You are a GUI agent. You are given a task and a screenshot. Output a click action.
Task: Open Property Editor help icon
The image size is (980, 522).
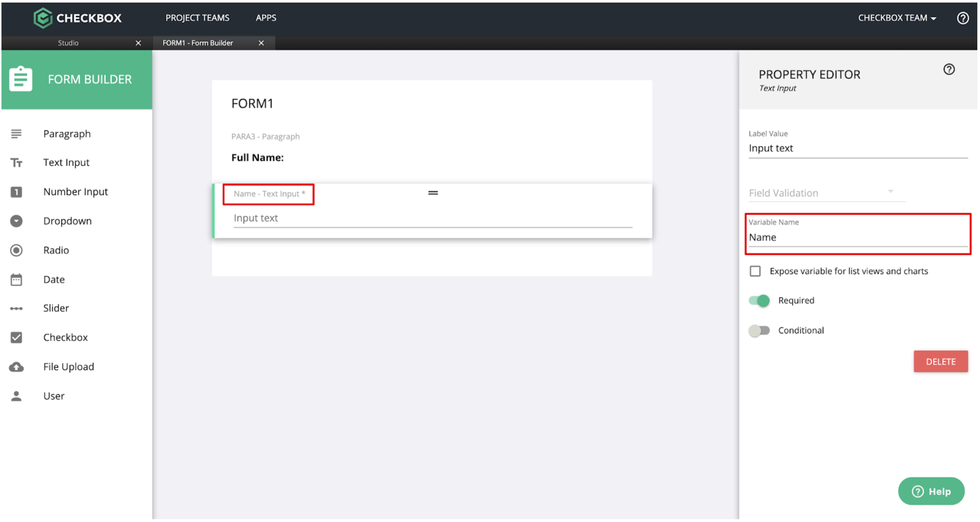click(949, 69)
